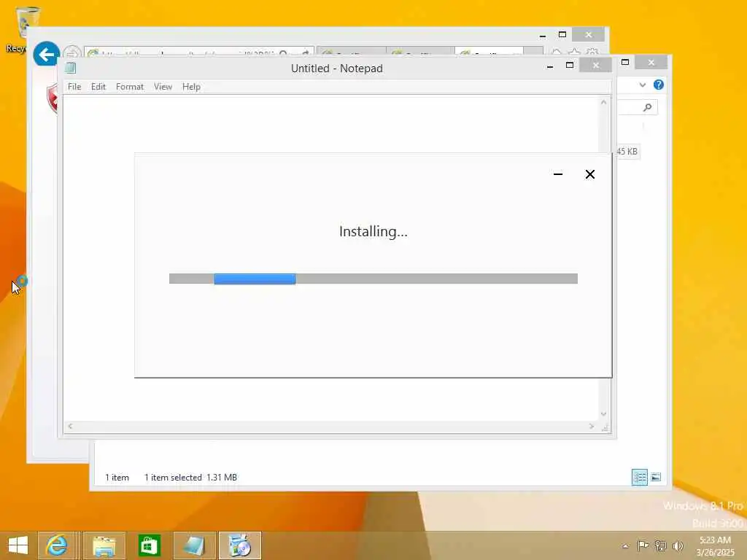Open File Explorer from the taskbar

[104, 545]
